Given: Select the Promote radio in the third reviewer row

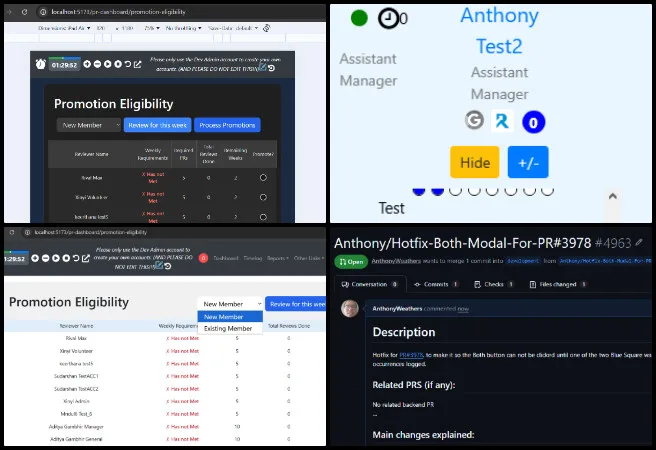Looking at the screenshot, I should point(263,215).
